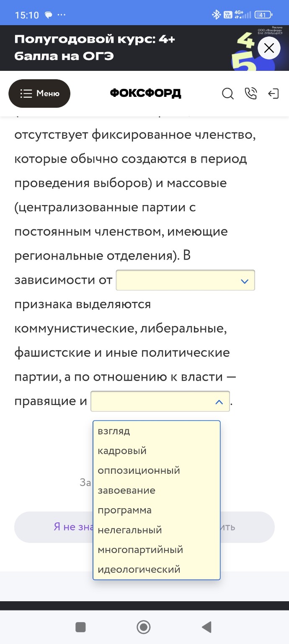289x644 pixels.
Task: Tap the Home navigation circle
Action: point(143,628)
